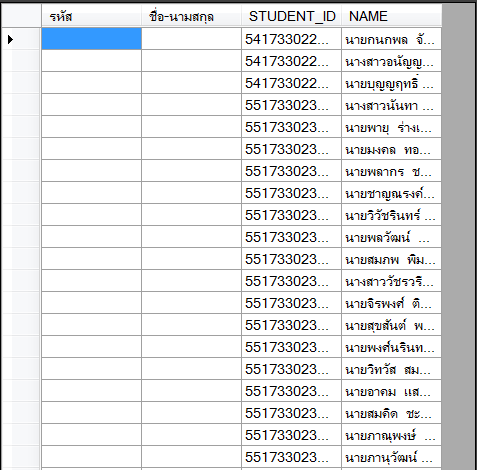Click STUDENT_ID cell in นายพลากร row

tap(291, 171)
